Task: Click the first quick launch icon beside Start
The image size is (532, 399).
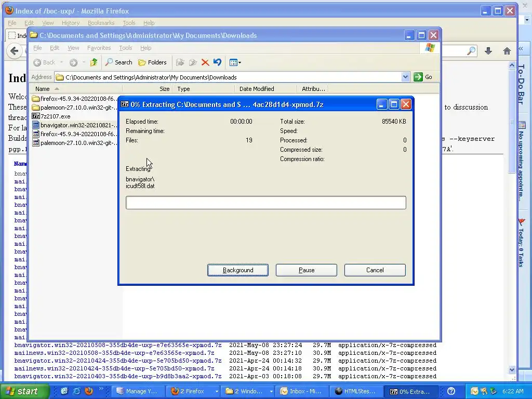Action: [64, 391]
